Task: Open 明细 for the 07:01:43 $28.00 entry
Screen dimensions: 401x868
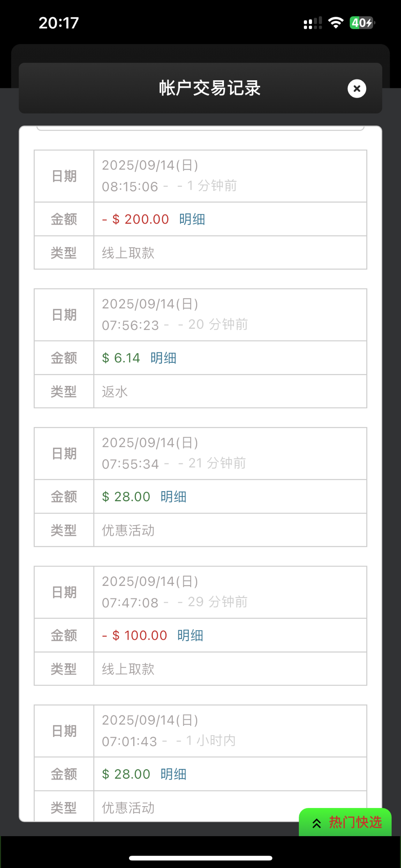Action: (173, 774)
